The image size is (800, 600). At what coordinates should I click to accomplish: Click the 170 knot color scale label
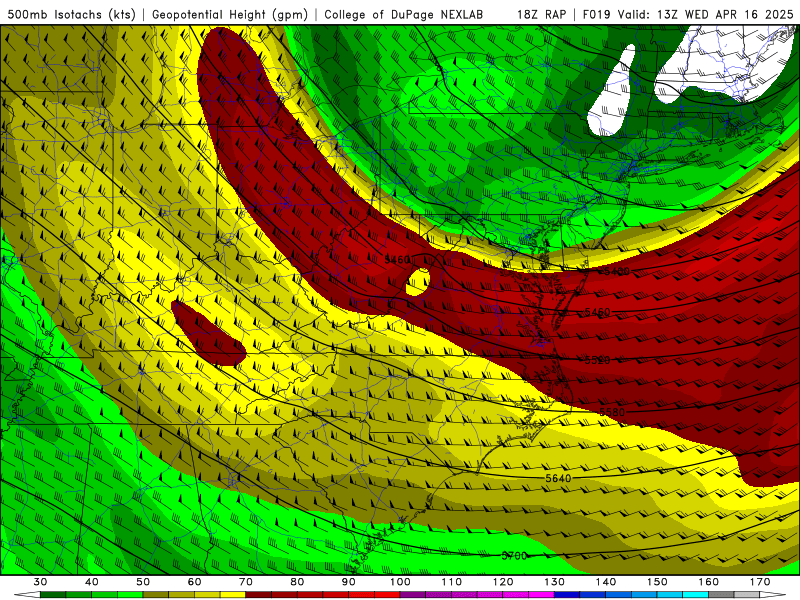coord(760,582)
